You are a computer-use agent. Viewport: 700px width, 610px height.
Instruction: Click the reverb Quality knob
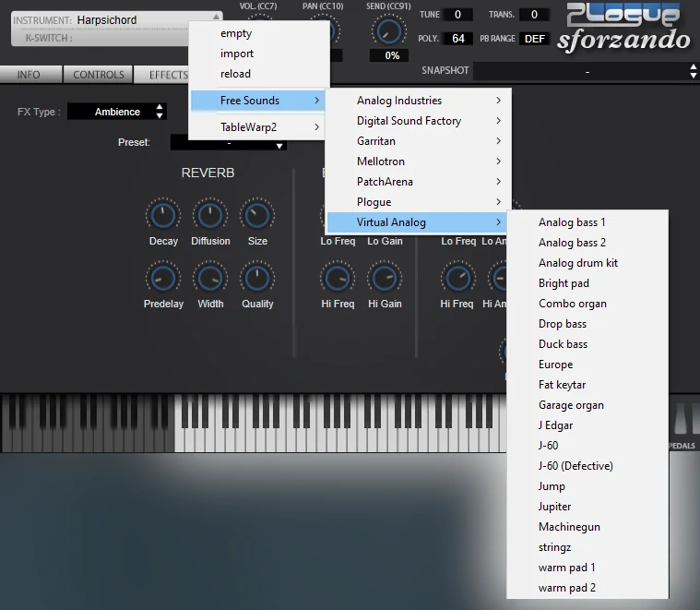[x=257, y=278]
